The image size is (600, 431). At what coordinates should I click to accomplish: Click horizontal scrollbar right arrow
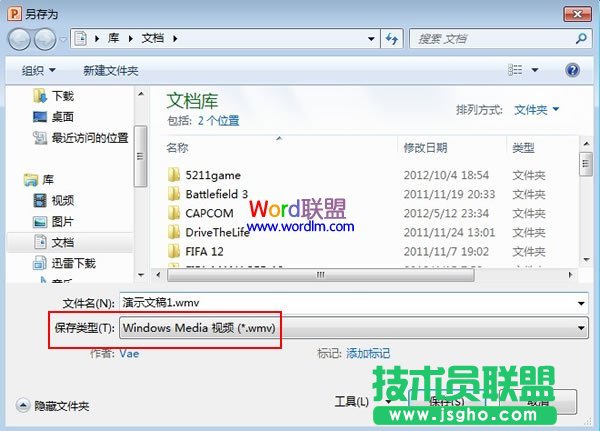click(570, 275)
